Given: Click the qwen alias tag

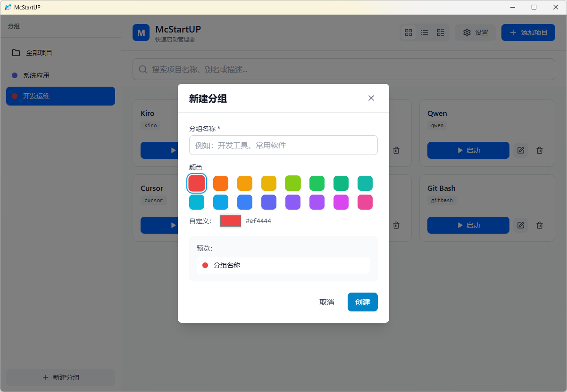Looking at the screenshot, I should (437, 125).
